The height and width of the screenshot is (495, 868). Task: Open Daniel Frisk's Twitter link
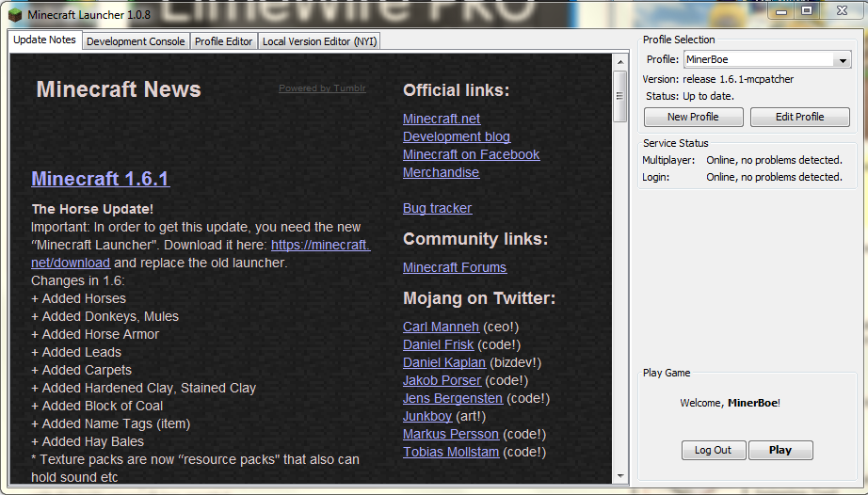tap(438, 344)
